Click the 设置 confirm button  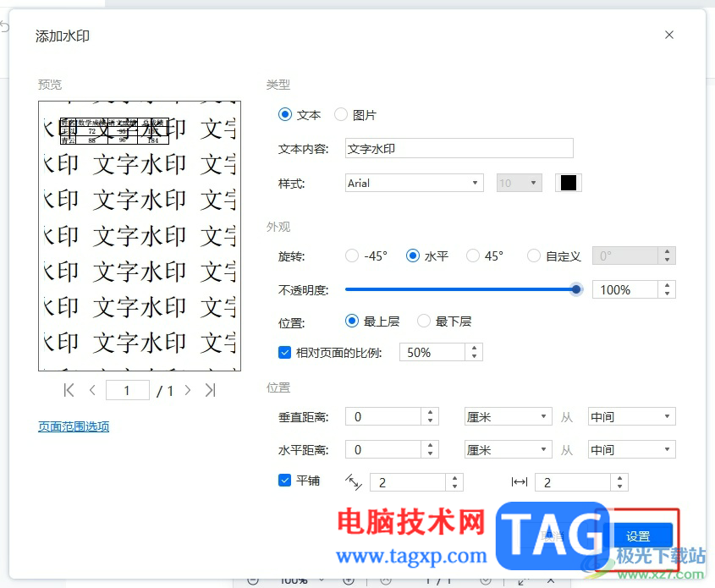click(637, 536)
